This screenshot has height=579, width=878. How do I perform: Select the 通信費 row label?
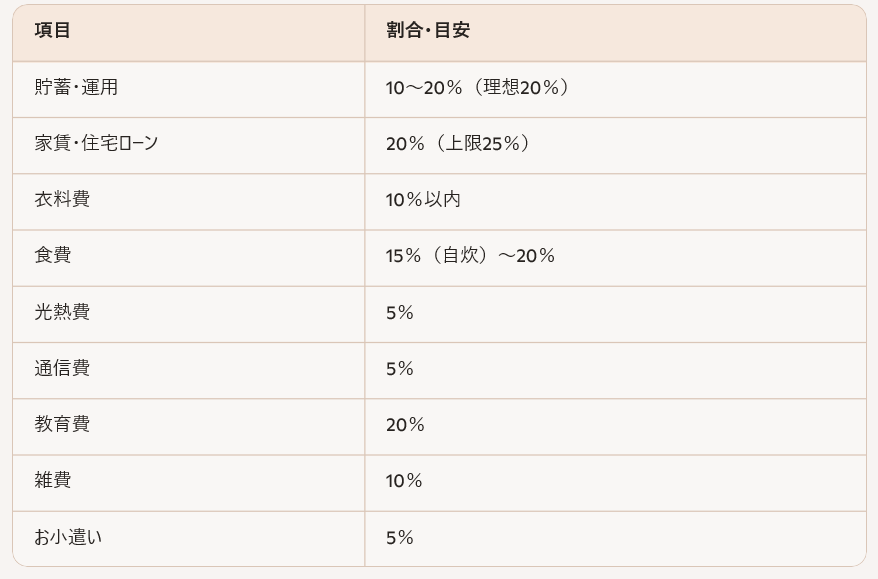coord(62,368)
